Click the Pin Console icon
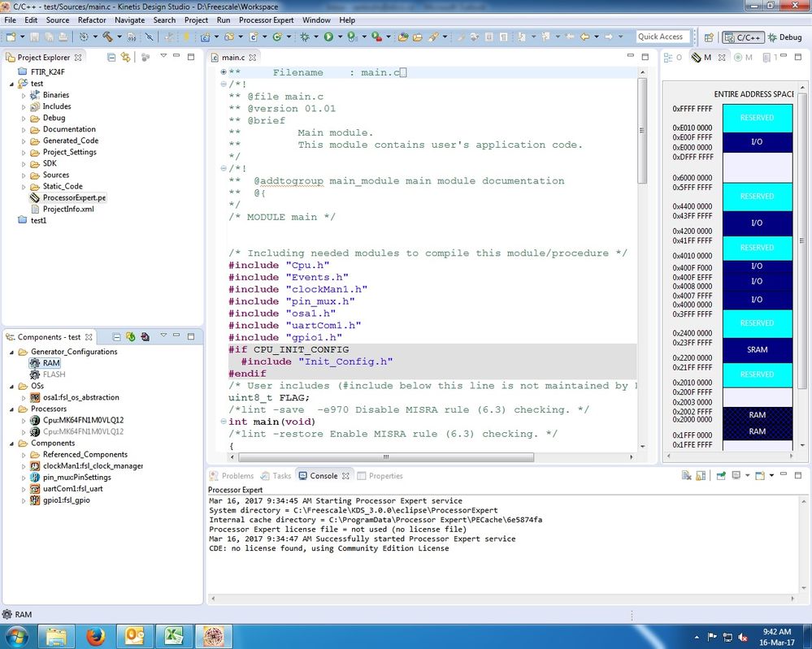Viewport: 812px width, 649px height. pyautogui.click(x=721, y=476)
